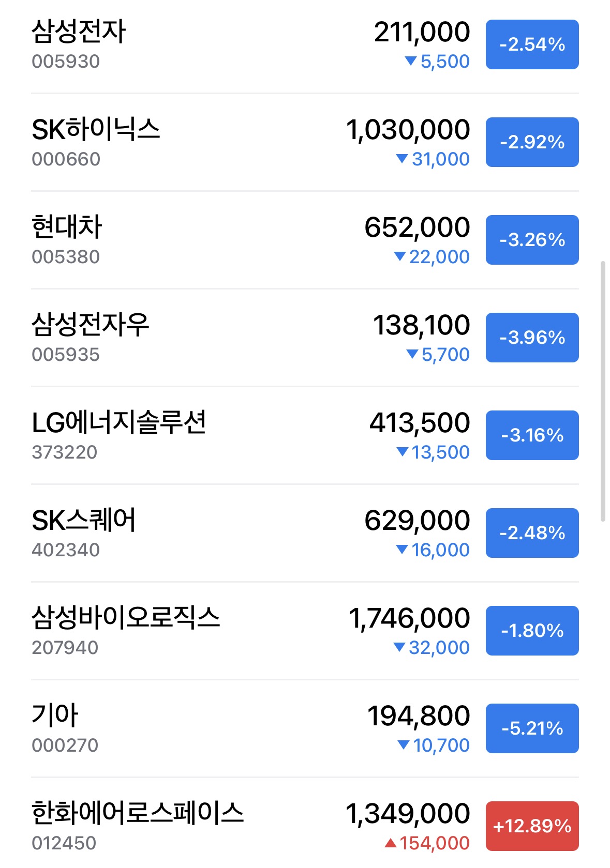Click the down triangle beside 16,000
Image resolution: width=610 pixels, height=868 pixels.
click(402, 550)
